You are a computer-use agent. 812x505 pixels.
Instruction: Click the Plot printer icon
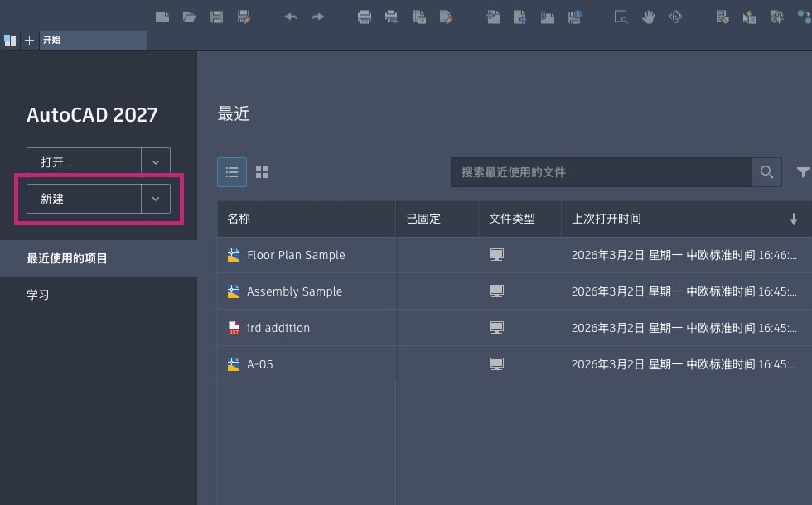365,17
